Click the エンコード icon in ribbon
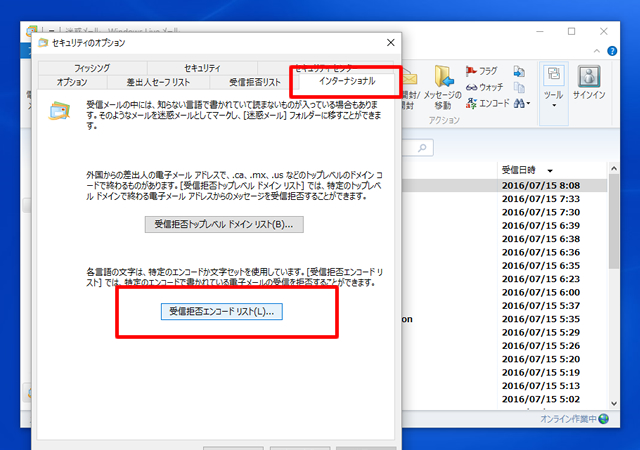The width and height of the screenshot is (640, 450). coord(471,103)
